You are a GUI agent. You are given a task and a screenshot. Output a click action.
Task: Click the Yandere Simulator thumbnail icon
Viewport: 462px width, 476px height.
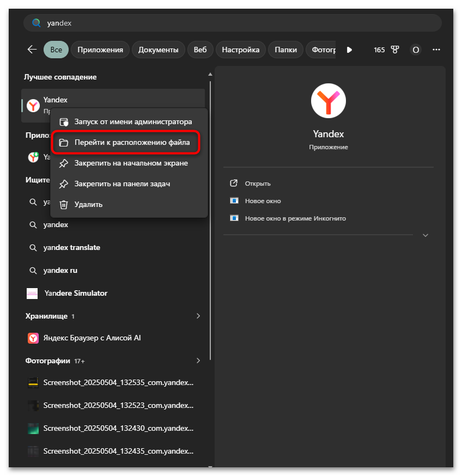(32, 294)
